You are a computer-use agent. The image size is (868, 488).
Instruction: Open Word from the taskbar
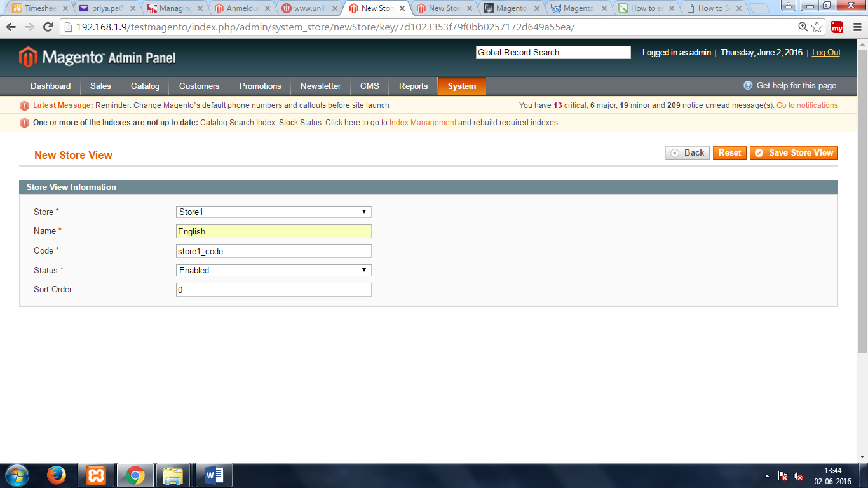click(x=214, y=475)
